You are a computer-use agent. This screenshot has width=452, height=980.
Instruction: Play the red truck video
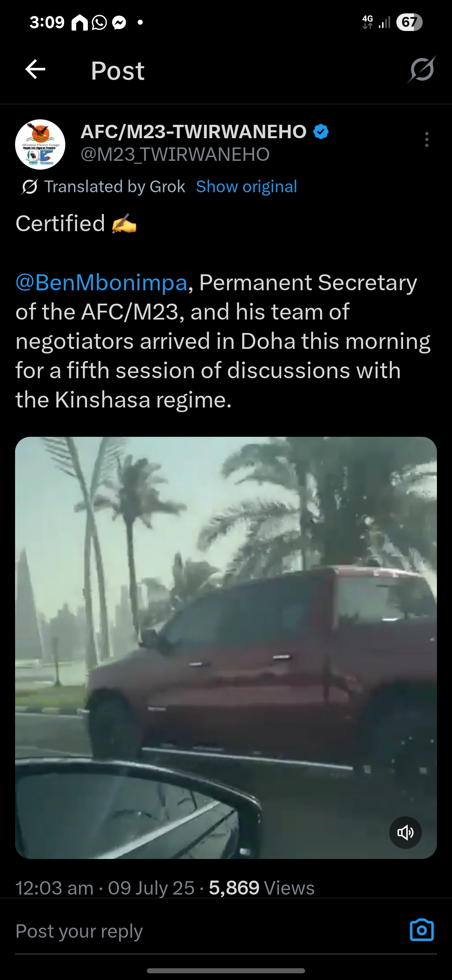coord(226,648)
